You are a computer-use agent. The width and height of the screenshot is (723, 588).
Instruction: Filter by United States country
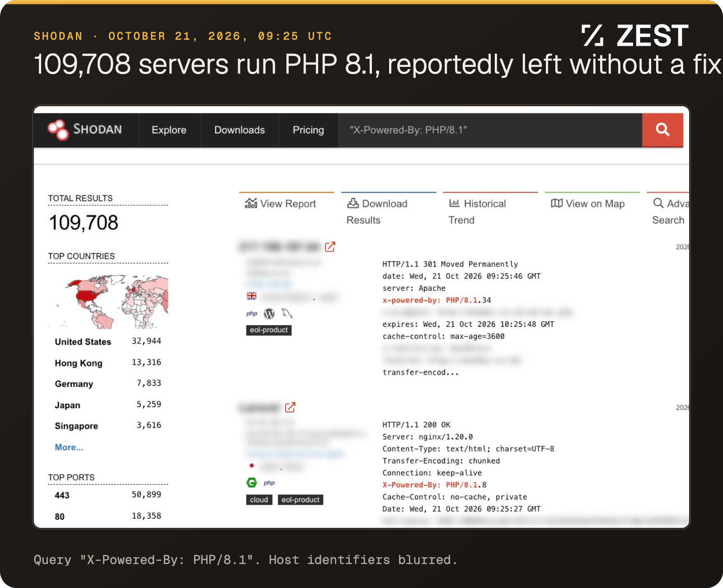83,342
